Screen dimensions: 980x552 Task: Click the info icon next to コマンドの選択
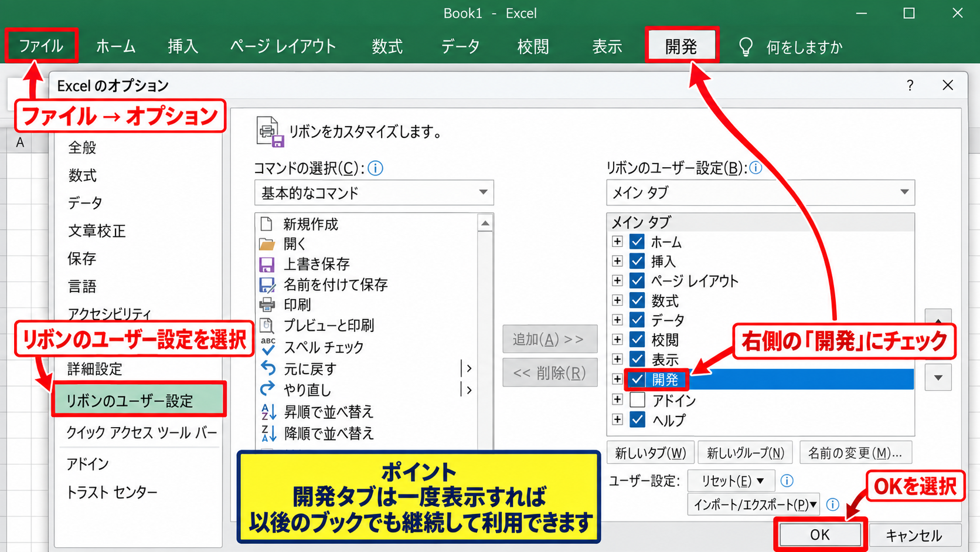(376, 168)
